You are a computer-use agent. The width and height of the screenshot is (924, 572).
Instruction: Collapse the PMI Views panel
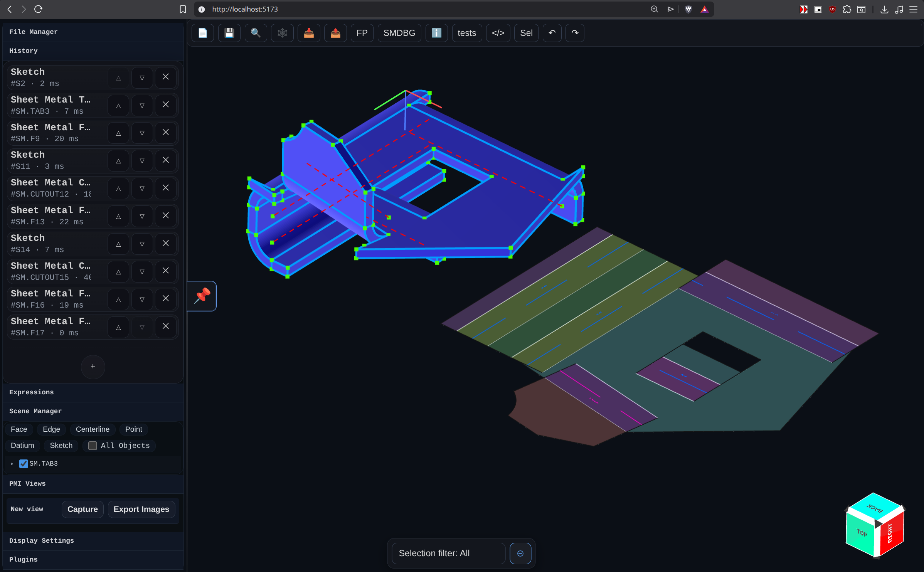[x=93, y=484]
